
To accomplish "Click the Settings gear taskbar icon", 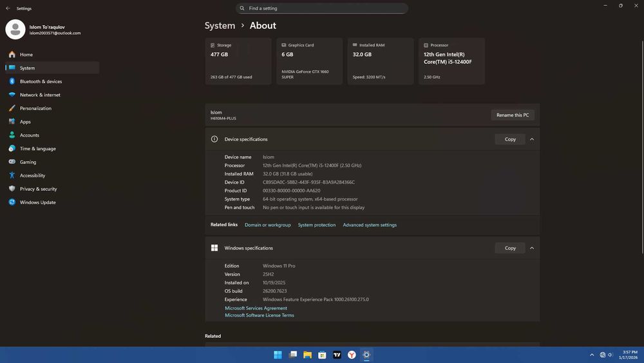I will pos(366,355).
